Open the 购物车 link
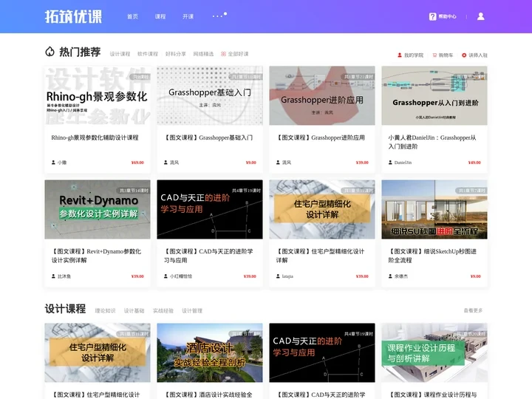 (446, 55)
